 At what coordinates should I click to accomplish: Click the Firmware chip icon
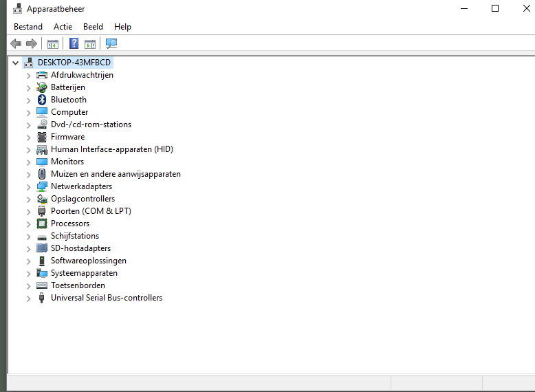coord(42,137)
